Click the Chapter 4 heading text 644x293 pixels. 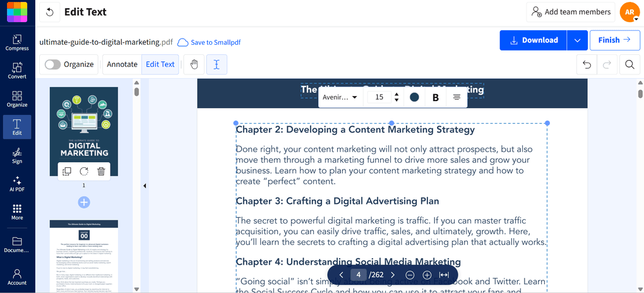click(x=349, y=261)
